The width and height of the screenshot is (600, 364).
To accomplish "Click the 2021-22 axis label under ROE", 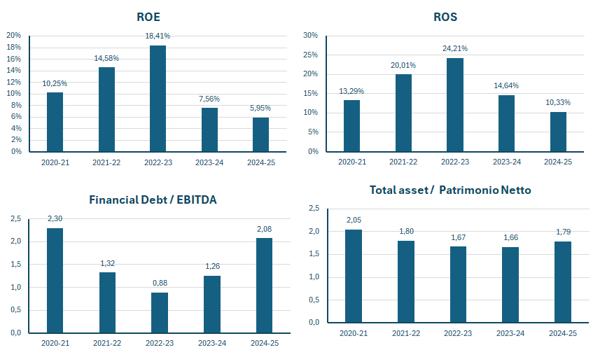I will (x=106, y=162).
